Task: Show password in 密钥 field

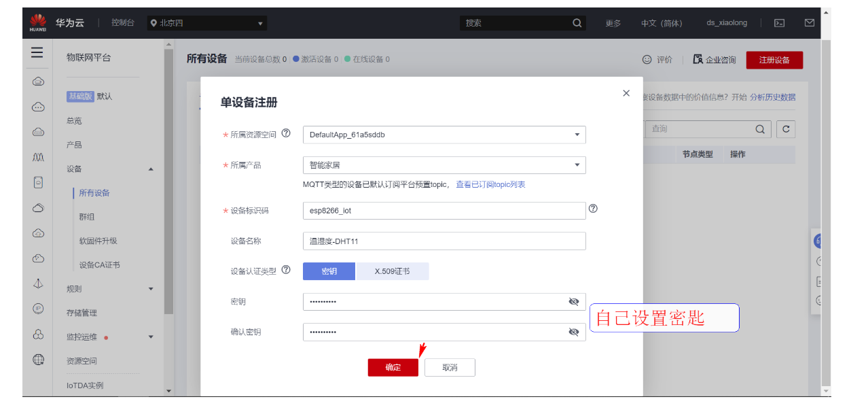Action: click(574, 302)
